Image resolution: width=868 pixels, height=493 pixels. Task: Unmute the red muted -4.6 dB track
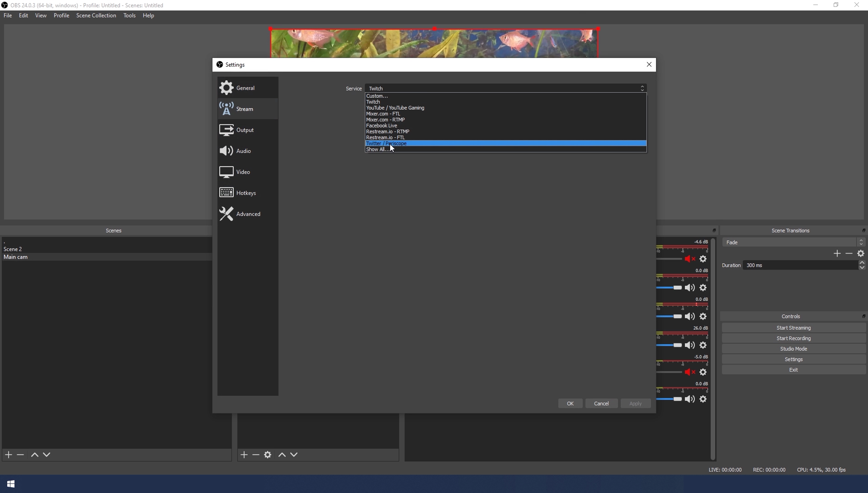click(x=689, y=259)
